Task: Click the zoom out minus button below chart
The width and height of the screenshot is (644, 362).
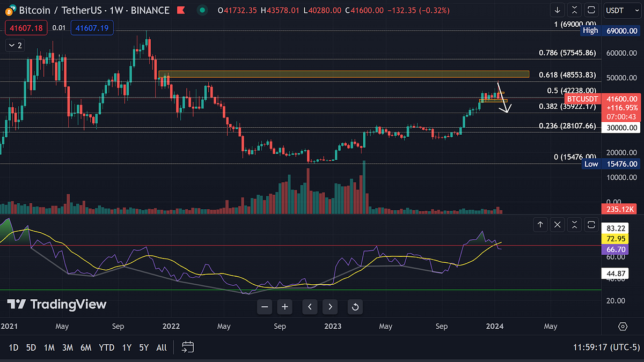Action: click(x=265, y=307)
